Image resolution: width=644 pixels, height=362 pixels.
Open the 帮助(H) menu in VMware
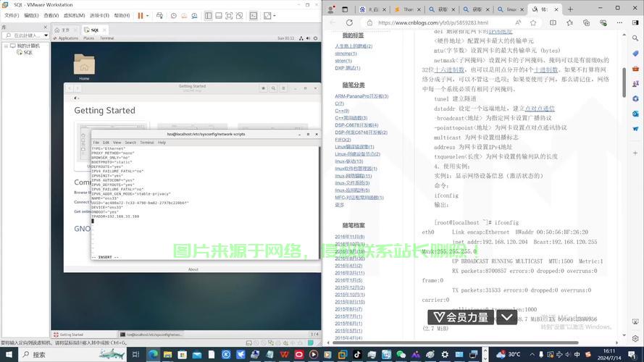pos(122,16)
